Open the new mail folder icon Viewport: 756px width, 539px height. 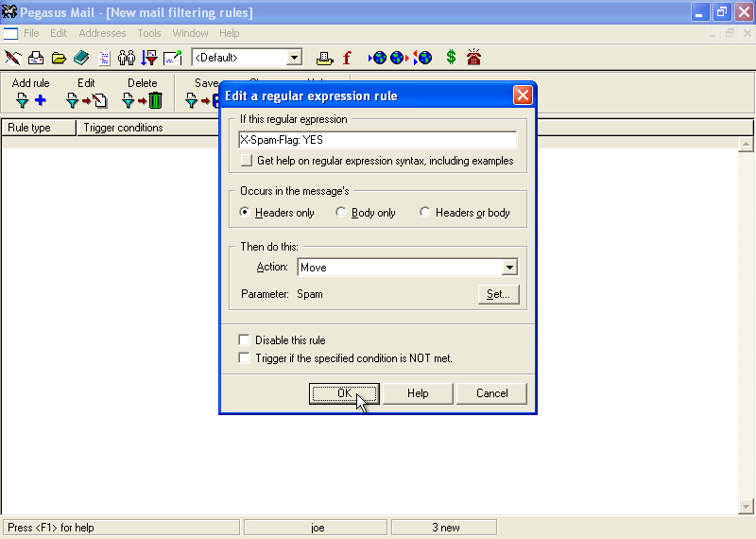click(36, 58)
